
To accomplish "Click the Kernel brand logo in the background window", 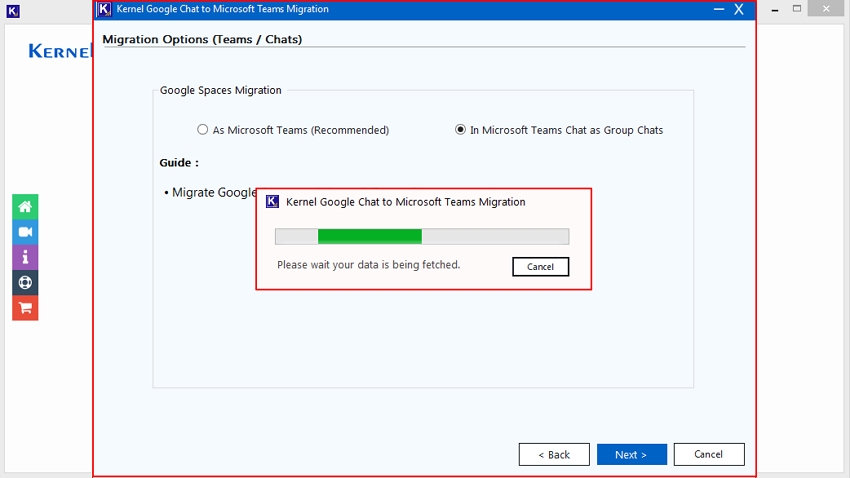I will tap(60, 51).
